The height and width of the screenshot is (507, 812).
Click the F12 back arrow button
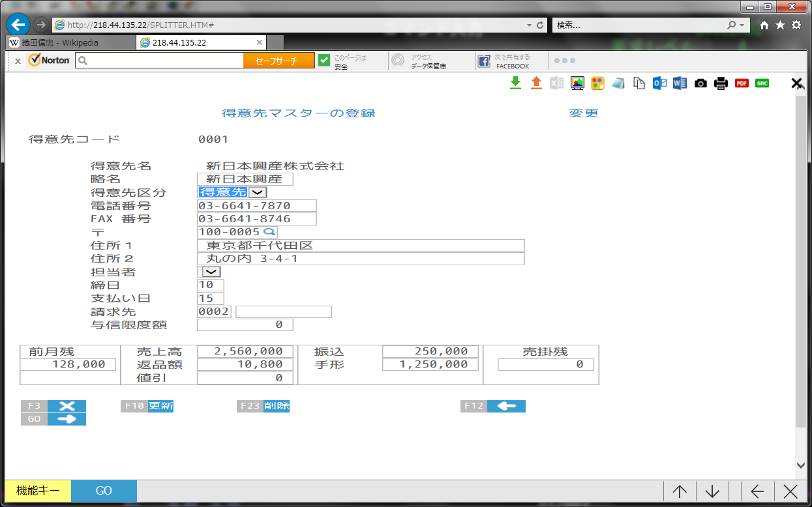pos(506,406)
